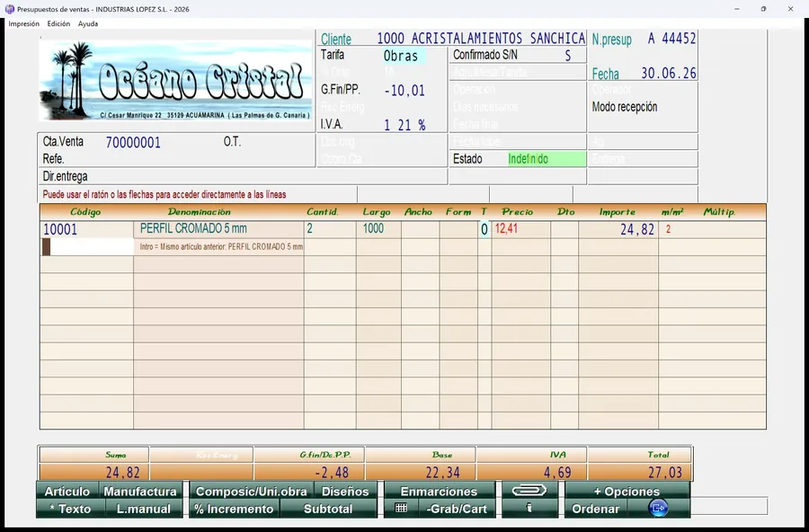Image resolution: width=809 pixels, height=532 pixels.
Task: Click the Artículo button
Action: pyautogui.click(x=67, y=491)
